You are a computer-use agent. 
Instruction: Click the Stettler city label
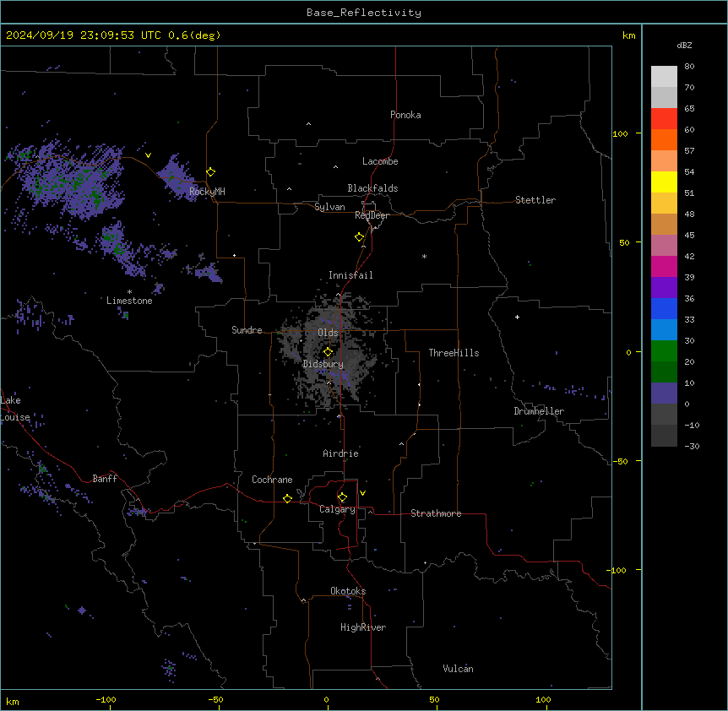point(535,200)
